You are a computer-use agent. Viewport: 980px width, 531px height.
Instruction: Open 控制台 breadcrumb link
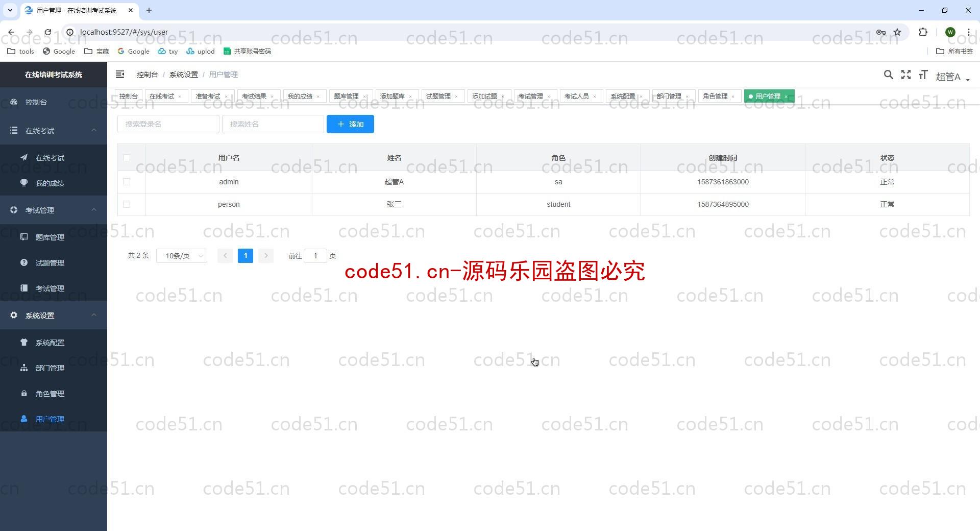[x=147, y=75]
